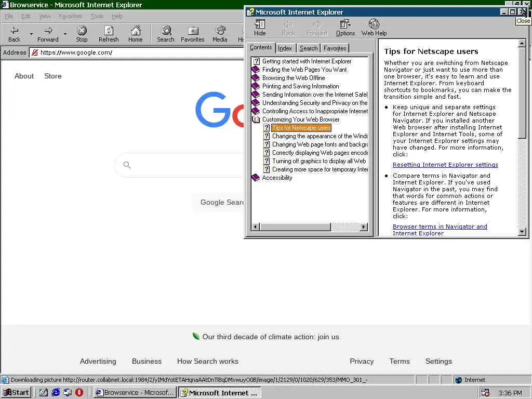
Task: Click the insecure page icon in address bar
Action: coord(35,52)
